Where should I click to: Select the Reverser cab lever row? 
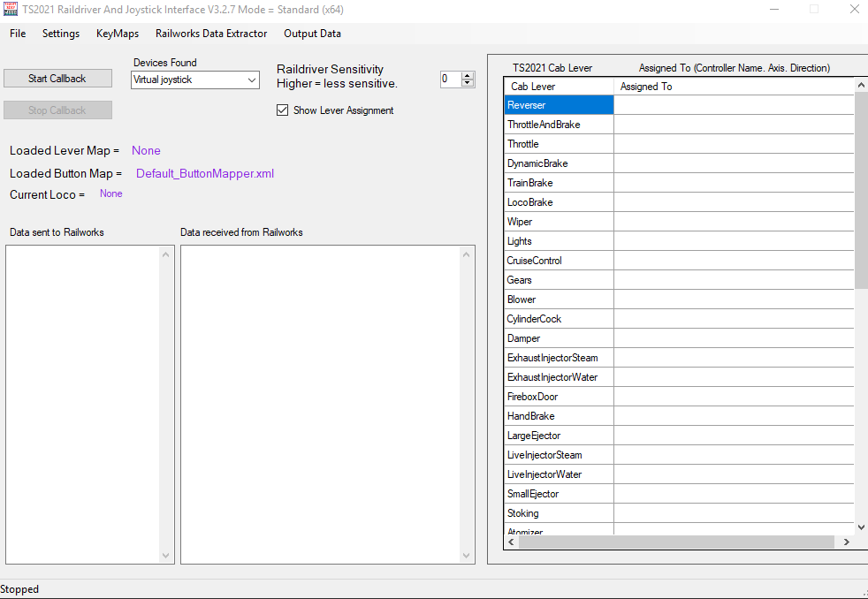click(559, 105)
